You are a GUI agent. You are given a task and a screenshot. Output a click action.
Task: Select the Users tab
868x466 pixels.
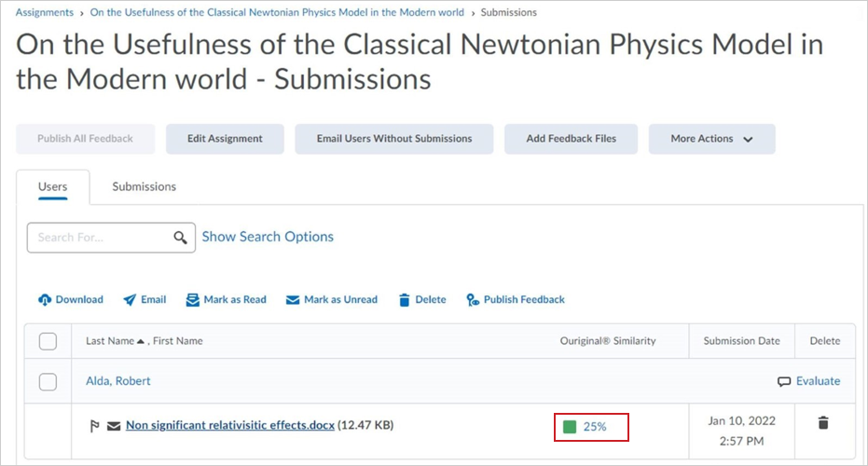[53, 186]
